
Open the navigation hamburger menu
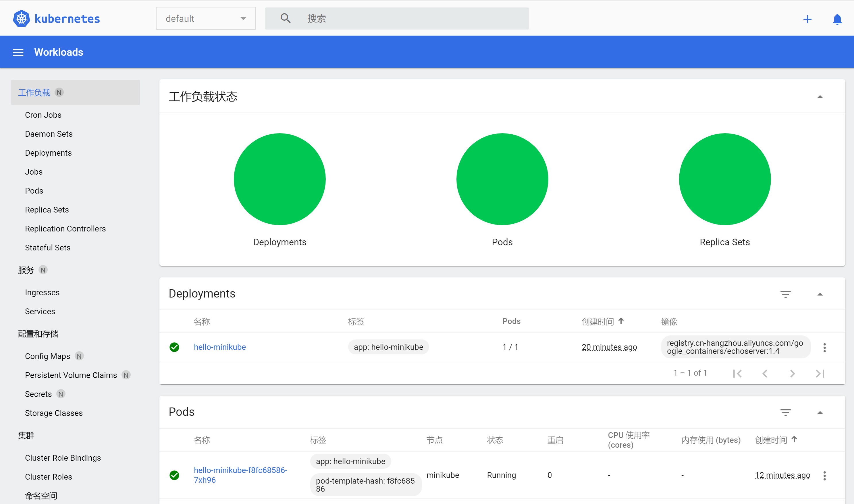point(18,52)
